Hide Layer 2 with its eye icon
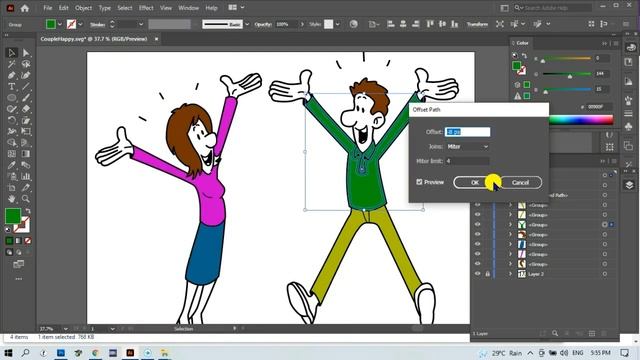This screenshot has height=360, width=640. tap(478, 274)
